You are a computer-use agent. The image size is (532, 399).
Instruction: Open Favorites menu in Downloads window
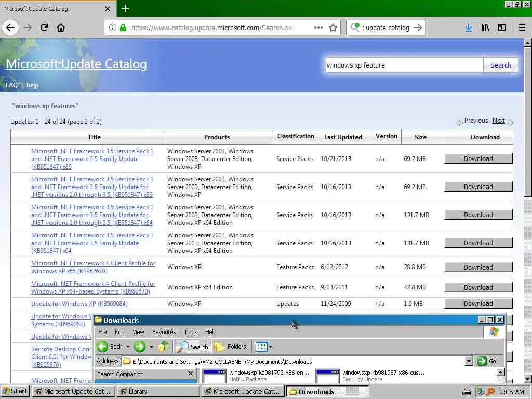click(x=164, y=332)
